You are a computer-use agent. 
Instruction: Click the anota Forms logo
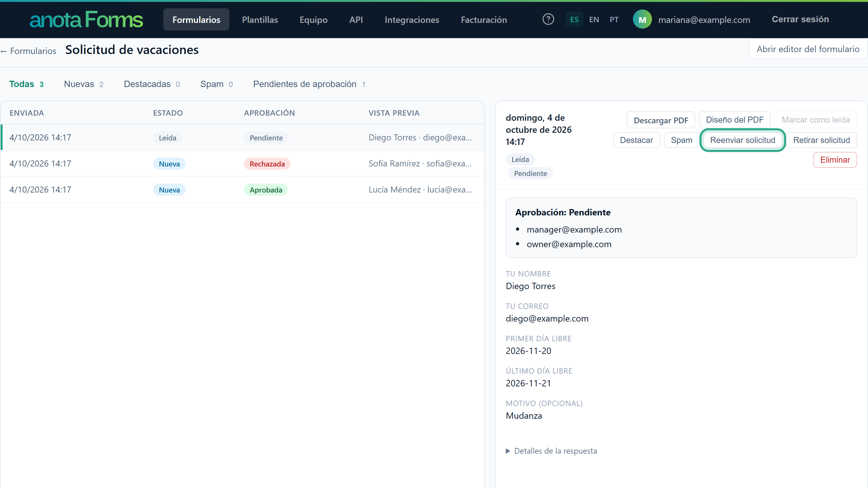point(86,20)
